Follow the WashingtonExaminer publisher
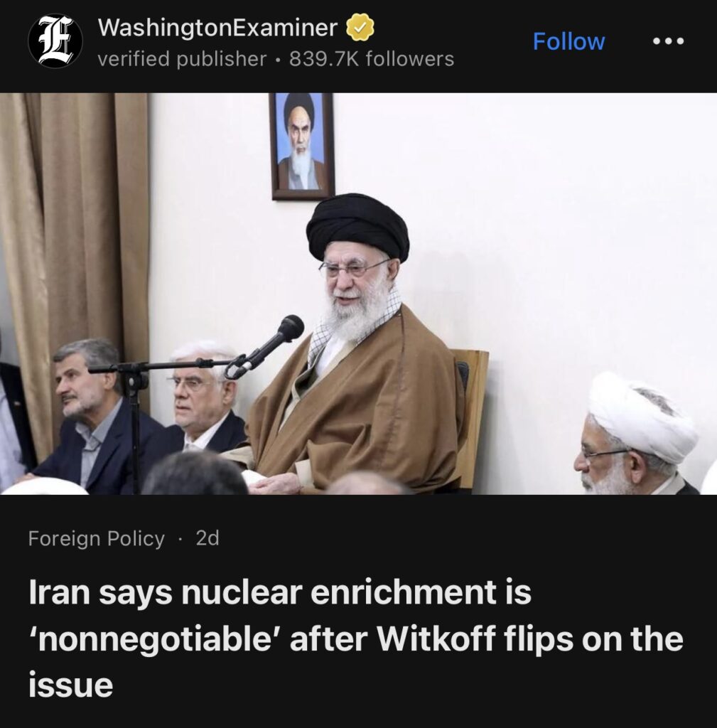717x728 pixels. tap(568, 41)
